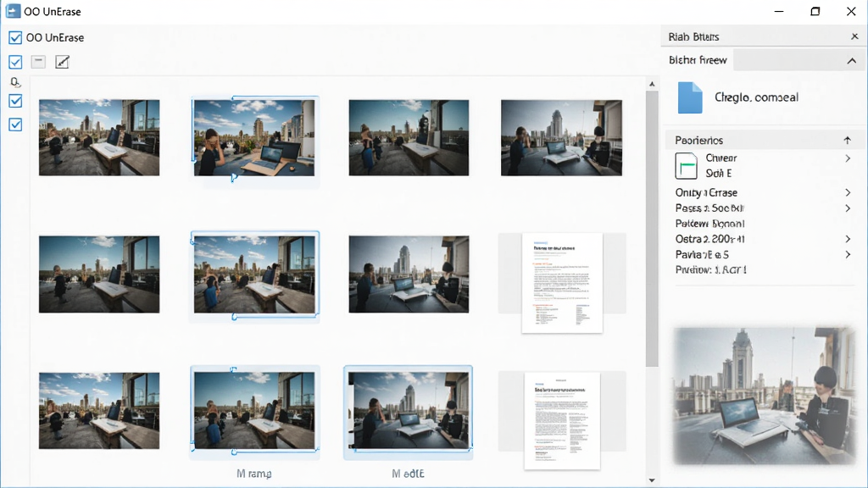
Task: Click the pen edit icon in the toolbar
Action: tap(62, 62)
